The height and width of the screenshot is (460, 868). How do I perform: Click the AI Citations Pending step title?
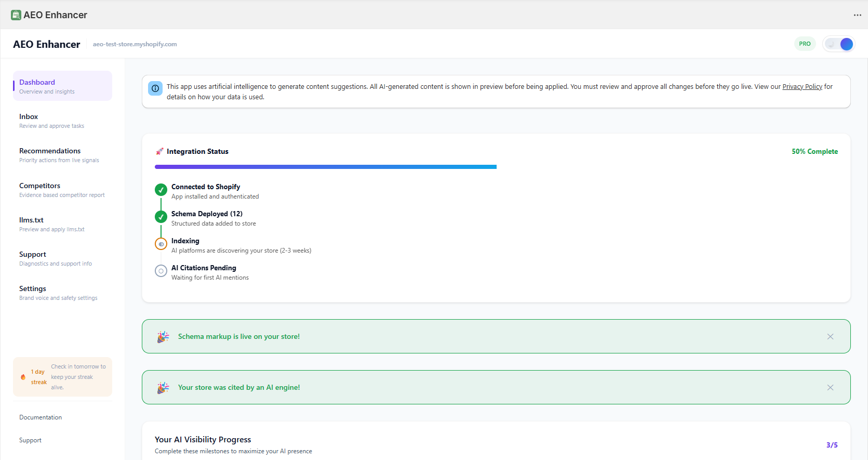pyautogui.click(x=204, y=268)
